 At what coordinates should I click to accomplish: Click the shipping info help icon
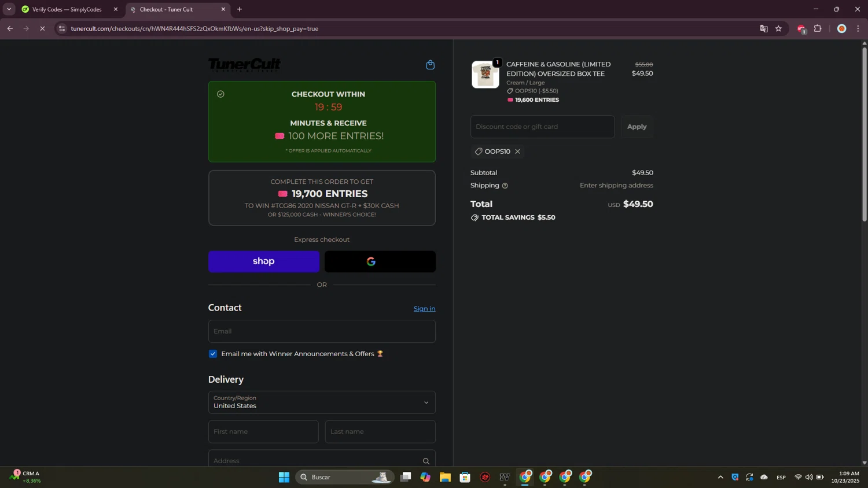point(505,186)
